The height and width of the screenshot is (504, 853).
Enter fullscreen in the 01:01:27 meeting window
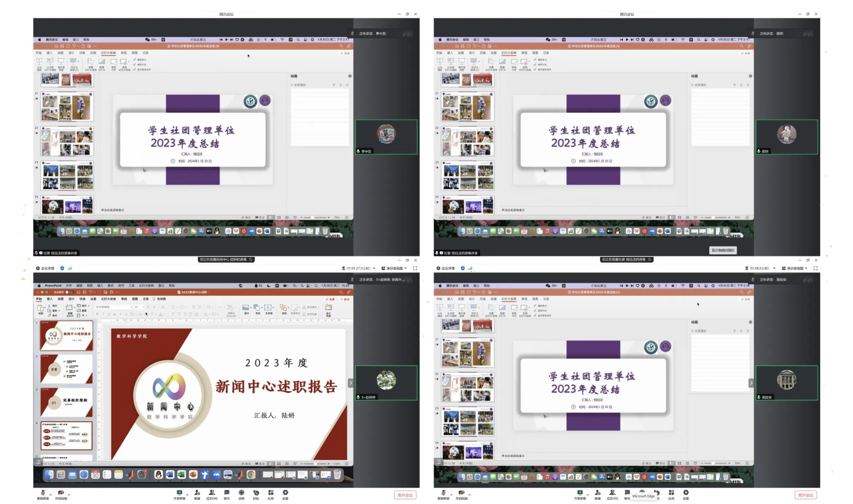pyautogui.click(x=415, y=268)
